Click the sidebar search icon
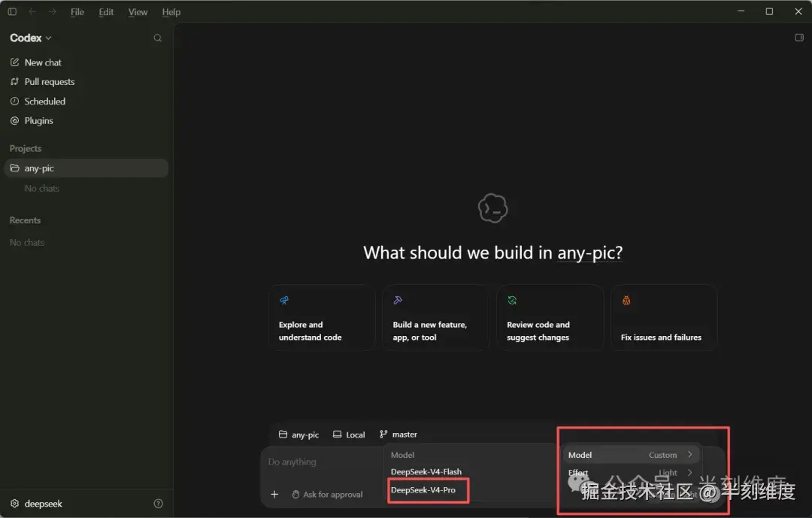 pos(158,38)
